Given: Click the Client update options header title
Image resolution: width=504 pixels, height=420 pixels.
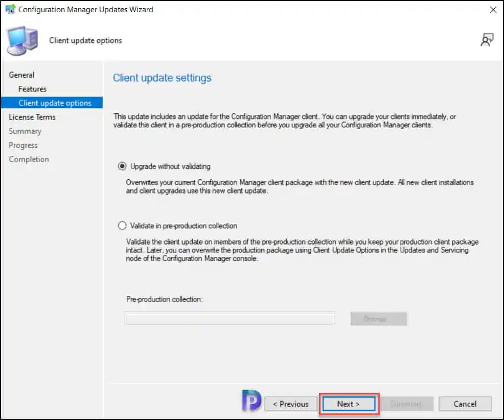Looking at the screenshot, I should tap(85, 40).
